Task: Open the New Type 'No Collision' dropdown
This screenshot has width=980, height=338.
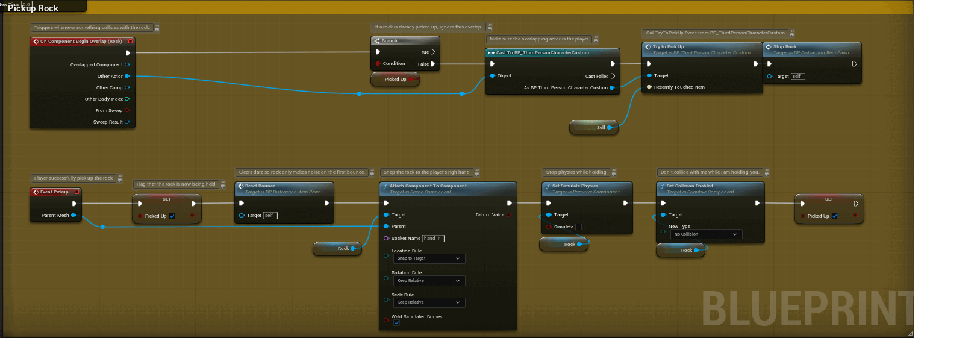Action: click(707, 234)
